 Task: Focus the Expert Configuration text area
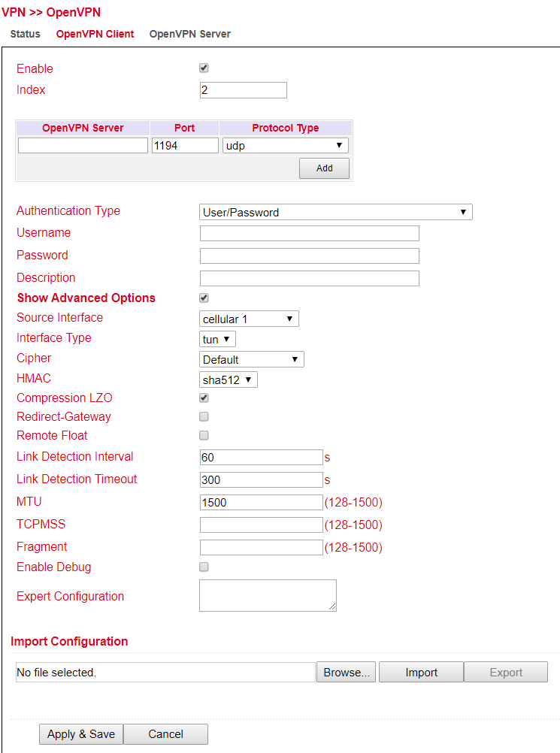(x=268, y=595)
